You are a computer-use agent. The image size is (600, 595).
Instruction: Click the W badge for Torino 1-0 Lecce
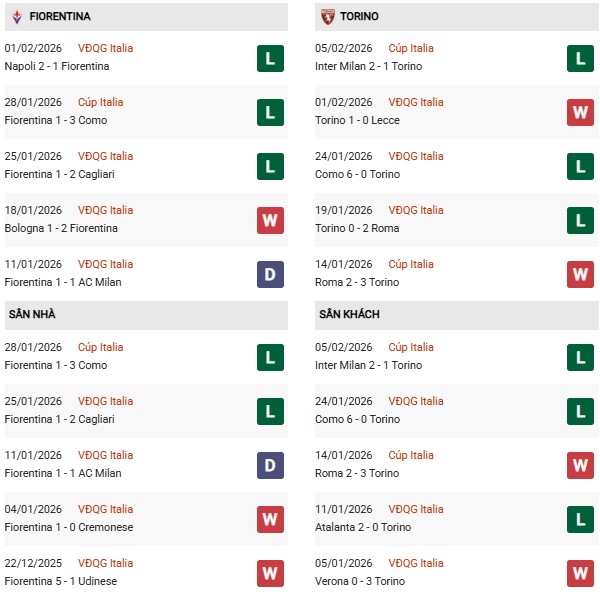tap(581, 112)
